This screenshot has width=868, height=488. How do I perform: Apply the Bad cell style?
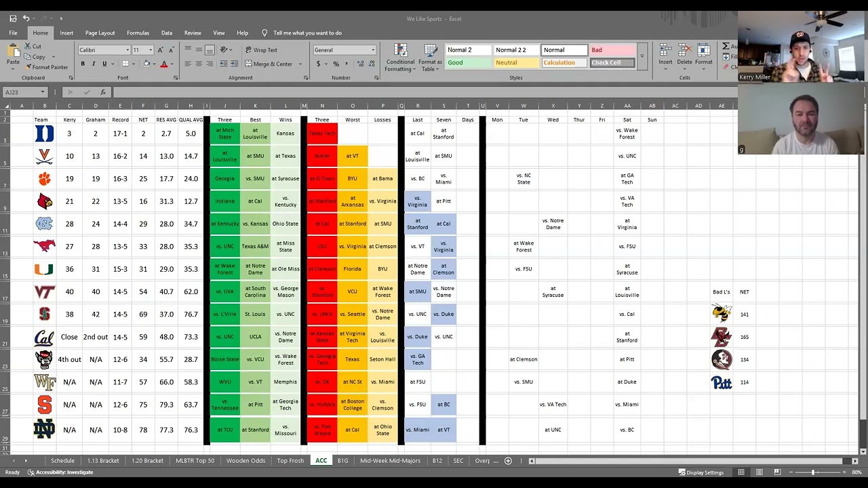612,49
